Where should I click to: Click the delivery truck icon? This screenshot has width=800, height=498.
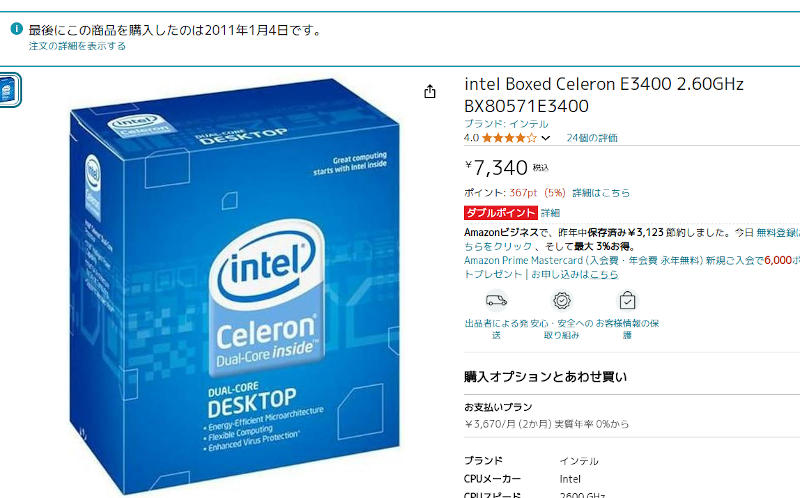496,301
